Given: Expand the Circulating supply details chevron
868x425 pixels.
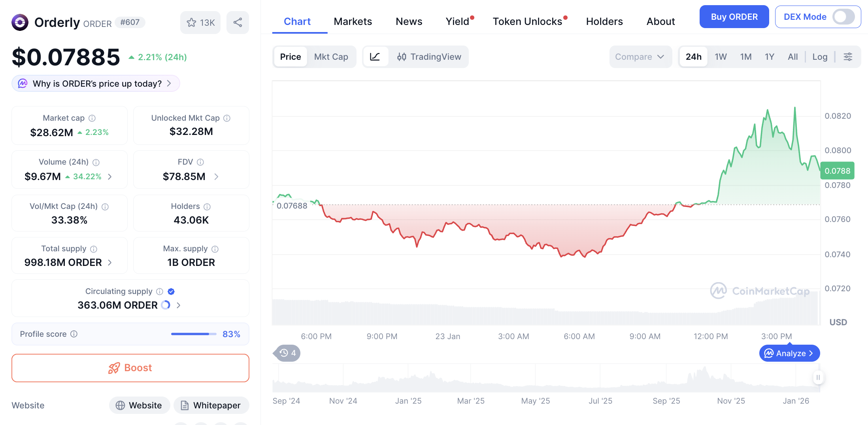Looking at the screenshot, I should pos(179,305).
